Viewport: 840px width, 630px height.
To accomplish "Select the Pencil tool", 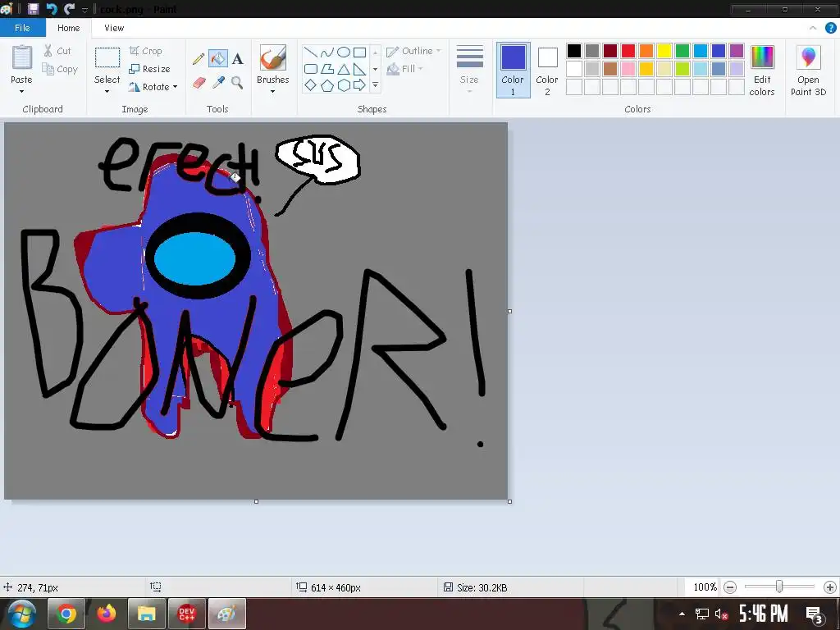I will [199, 58].
